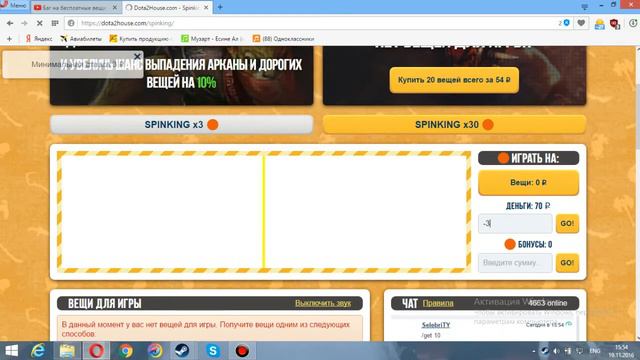Click the taskbar clock showing 15:54
Image resolution: width=640 pixels, height=360 pixels.
click(x=621, y=351)
